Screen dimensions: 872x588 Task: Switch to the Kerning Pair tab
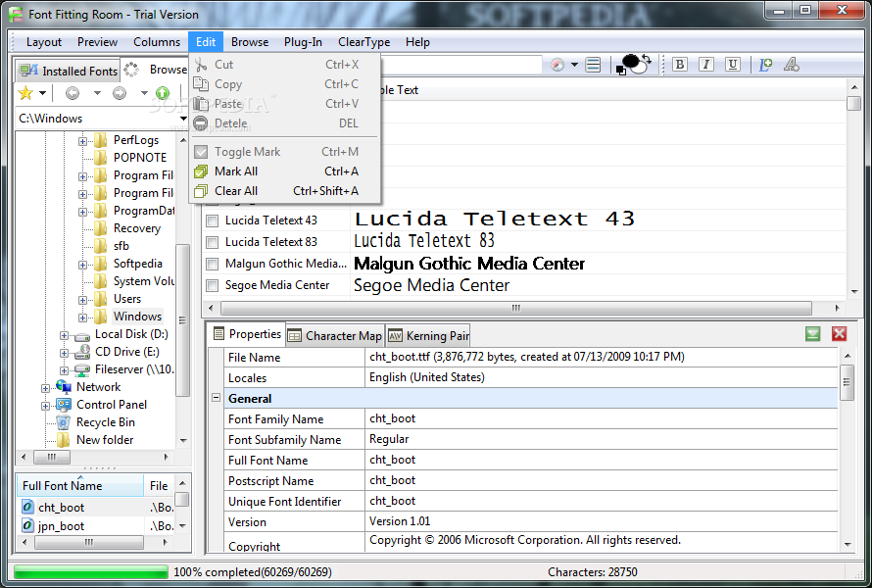tap(428, 335)
